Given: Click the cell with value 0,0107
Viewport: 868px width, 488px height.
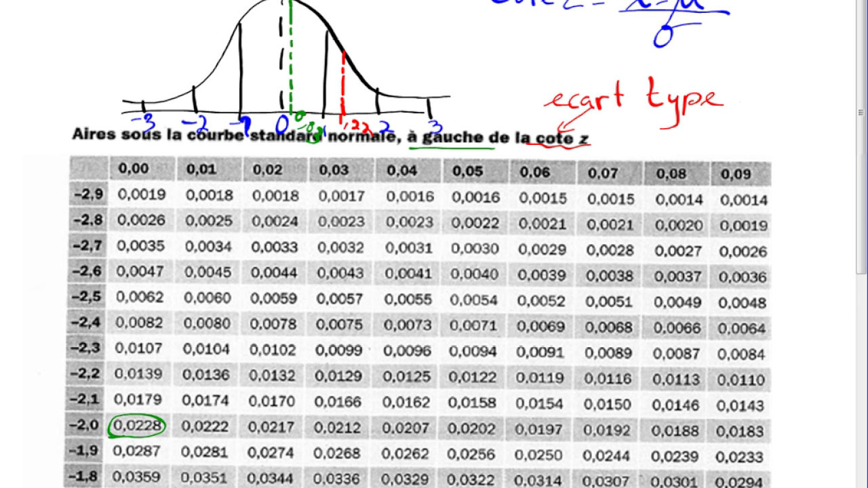Looking at the screenshot, I should point(139,348).
